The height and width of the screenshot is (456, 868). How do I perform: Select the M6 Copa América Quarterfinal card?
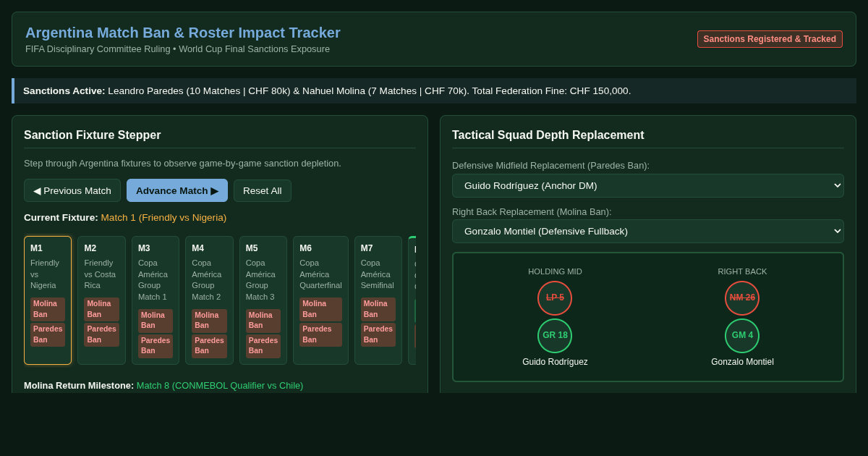click(x=320, y=300)
